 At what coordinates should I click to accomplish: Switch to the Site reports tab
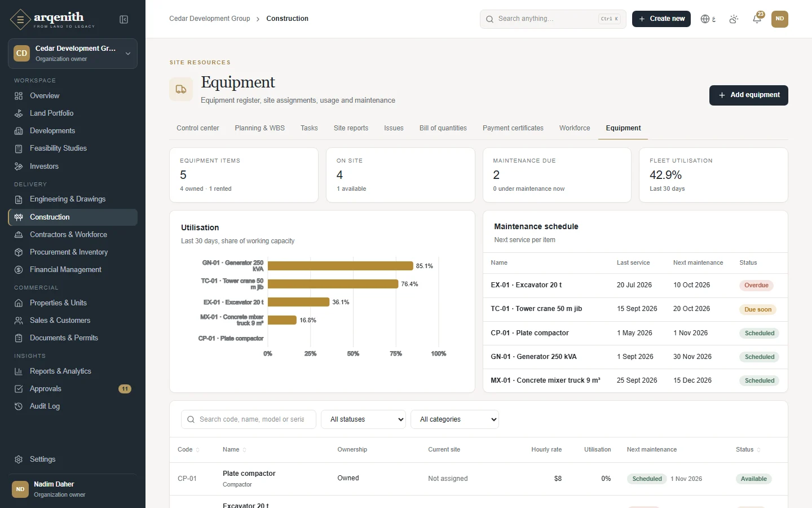coord(351,128)
